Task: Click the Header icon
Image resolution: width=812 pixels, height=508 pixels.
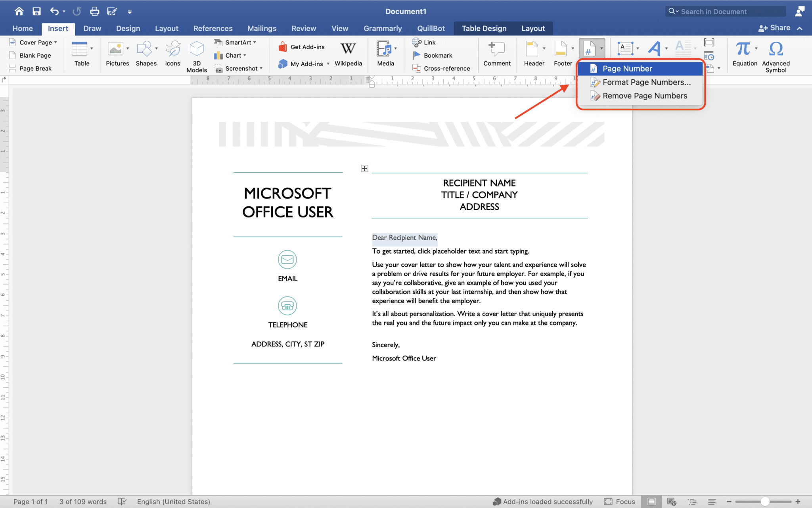Action: [x=532, y=49]
